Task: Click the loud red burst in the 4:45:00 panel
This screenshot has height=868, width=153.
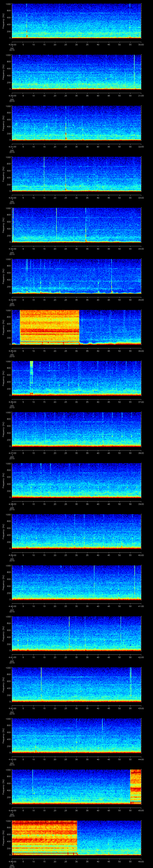Action: (44, 838)
